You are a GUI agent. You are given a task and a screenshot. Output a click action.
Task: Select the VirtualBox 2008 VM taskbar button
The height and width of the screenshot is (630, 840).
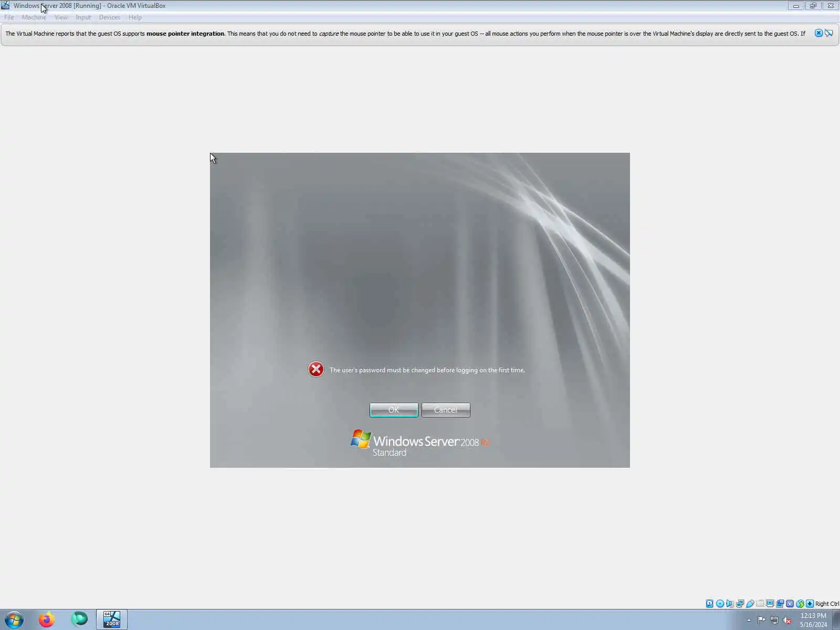tap(112, 620)
